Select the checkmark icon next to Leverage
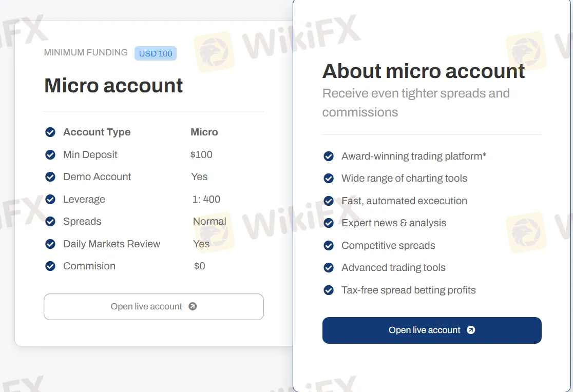Viewport: 573px width, 392px height. pos(50,199)
